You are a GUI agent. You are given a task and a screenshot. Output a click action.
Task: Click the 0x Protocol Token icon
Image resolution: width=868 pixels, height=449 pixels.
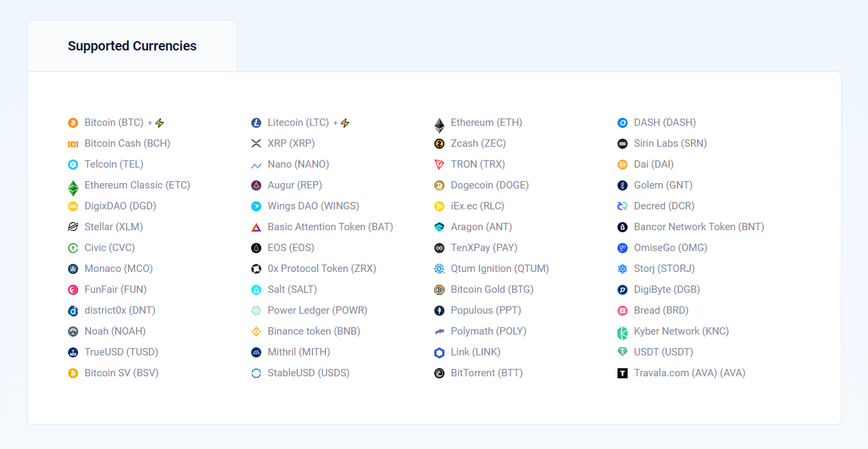tap(256, 269)
